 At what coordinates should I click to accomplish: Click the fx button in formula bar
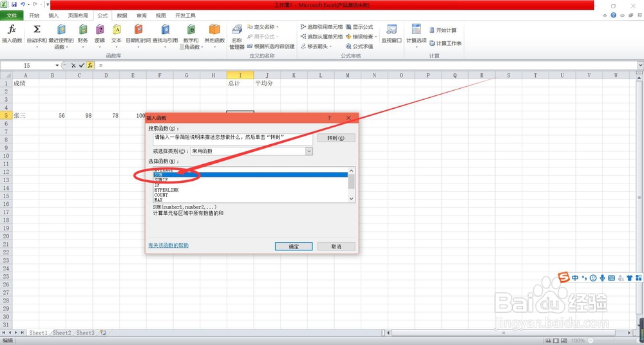click(90, 65)
